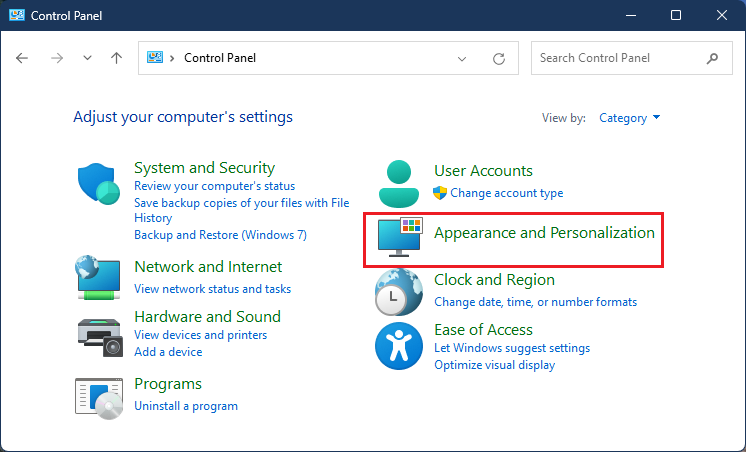Click the UAC shield beside Change account type
The height and width of the screenshot is (452, 746).
(440, 193)
